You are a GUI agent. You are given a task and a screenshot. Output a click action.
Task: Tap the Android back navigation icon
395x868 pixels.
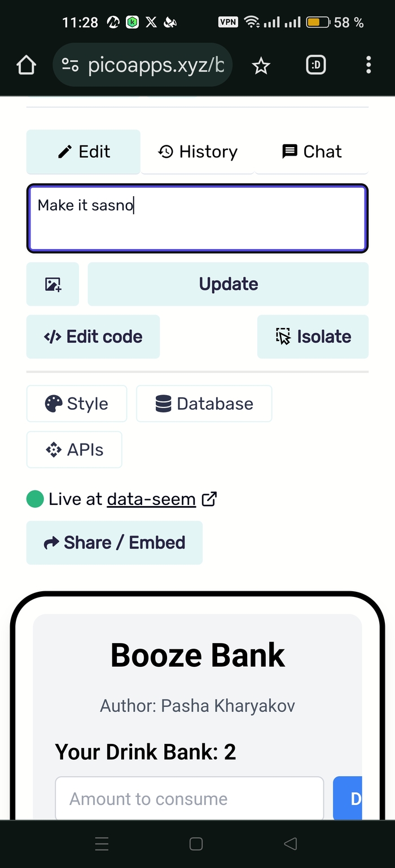pos(290,844)
